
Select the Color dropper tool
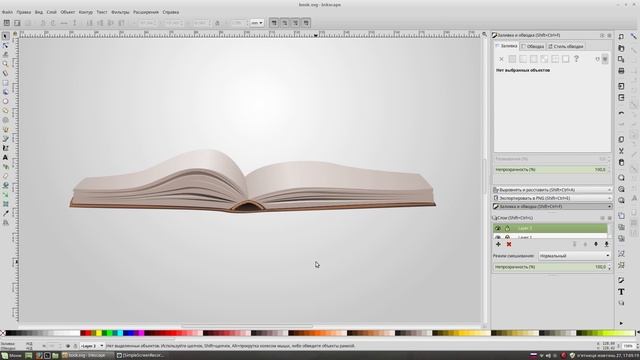pos(5,213)
